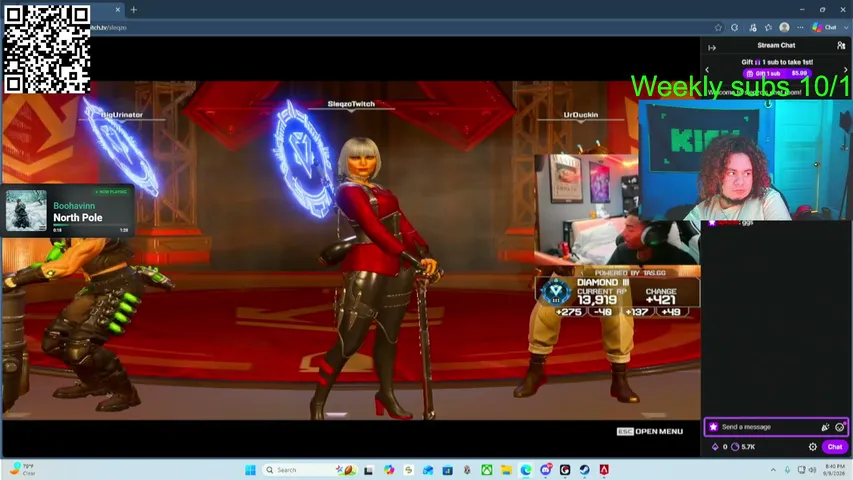Switch to Microsoft Edge on taskbar

(526, 470)
